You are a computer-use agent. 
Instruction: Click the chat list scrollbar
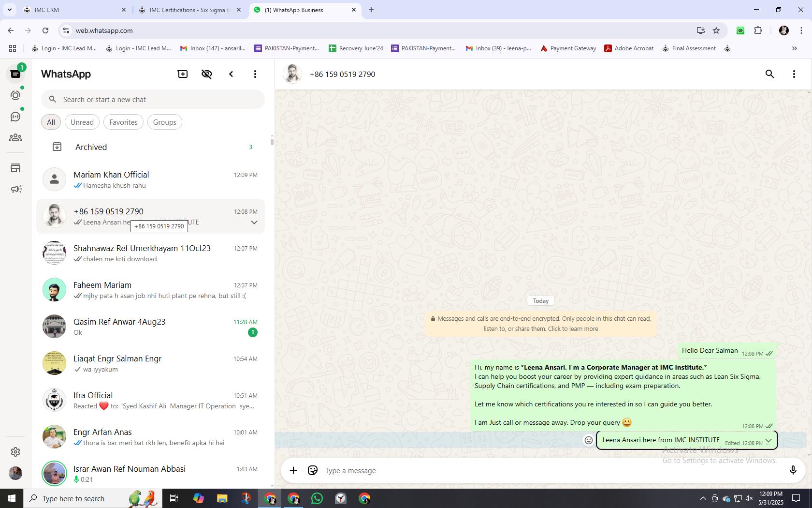tap(272, 142)
